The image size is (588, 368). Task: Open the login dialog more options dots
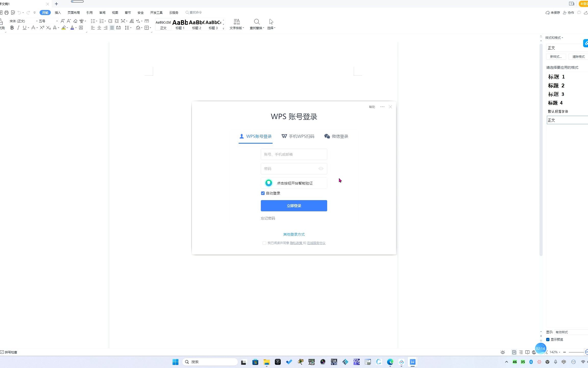382,107
